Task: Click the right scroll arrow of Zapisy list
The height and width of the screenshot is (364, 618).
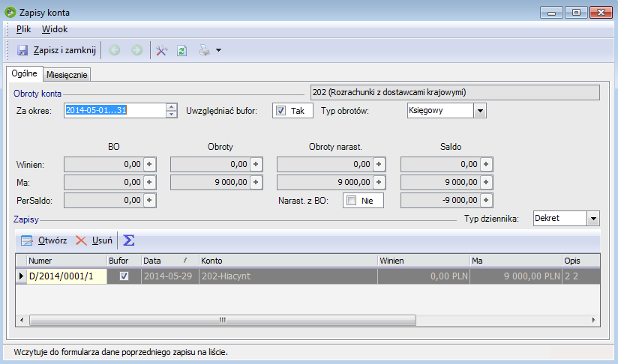Action: pyautogui.click(x=593, y=321)
